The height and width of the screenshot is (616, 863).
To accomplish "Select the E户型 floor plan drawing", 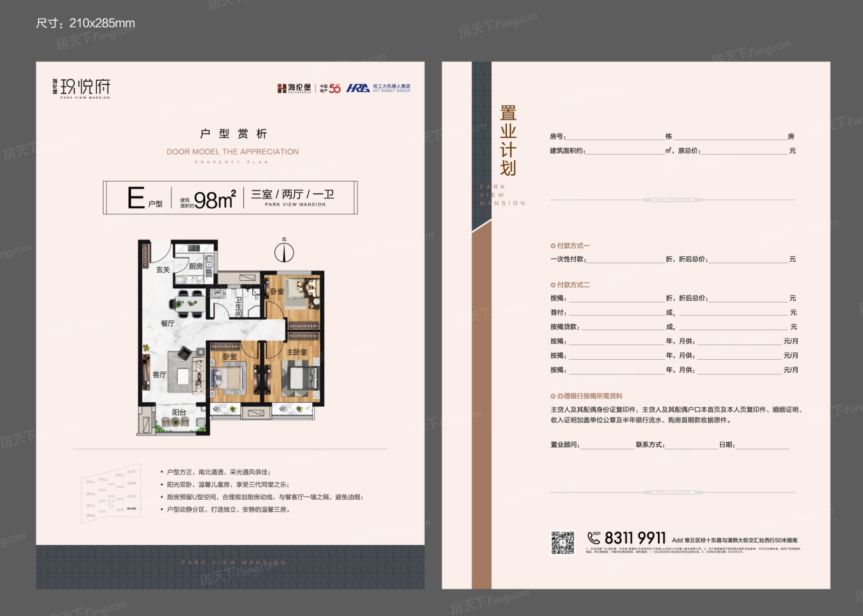I will (x=231, y=337).
